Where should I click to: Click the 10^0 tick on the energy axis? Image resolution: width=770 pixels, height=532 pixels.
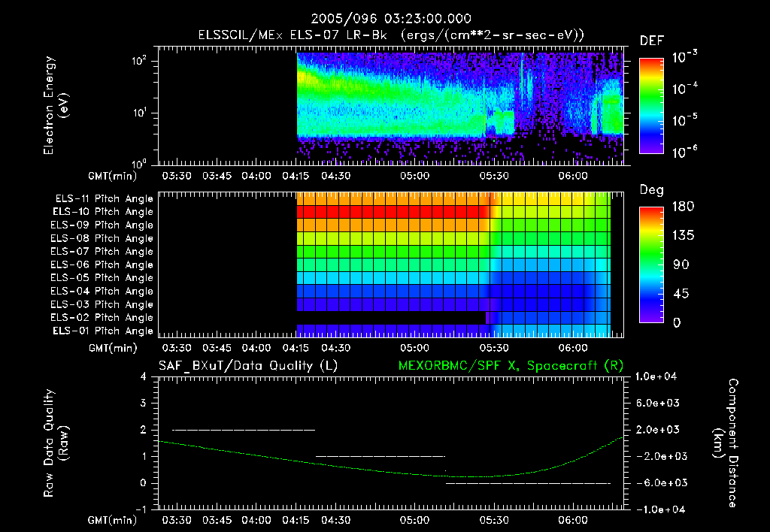pos(139,163)
